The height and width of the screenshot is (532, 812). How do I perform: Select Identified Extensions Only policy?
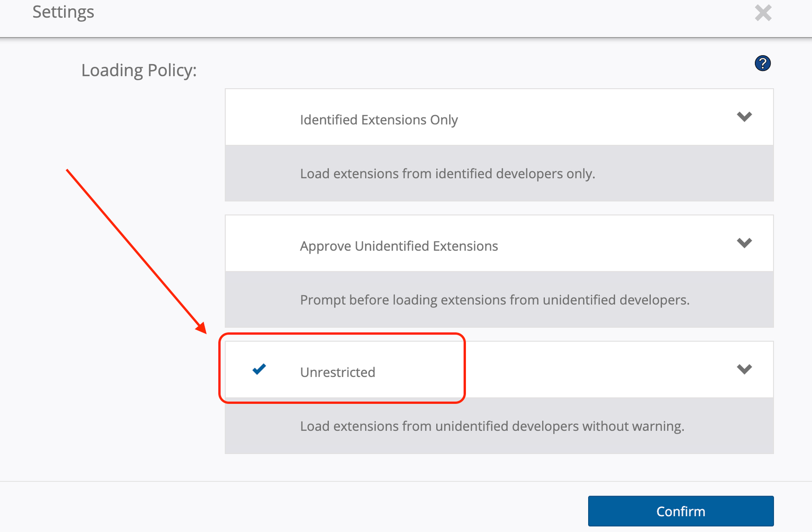pyautogui.click(x=379, y=120)
